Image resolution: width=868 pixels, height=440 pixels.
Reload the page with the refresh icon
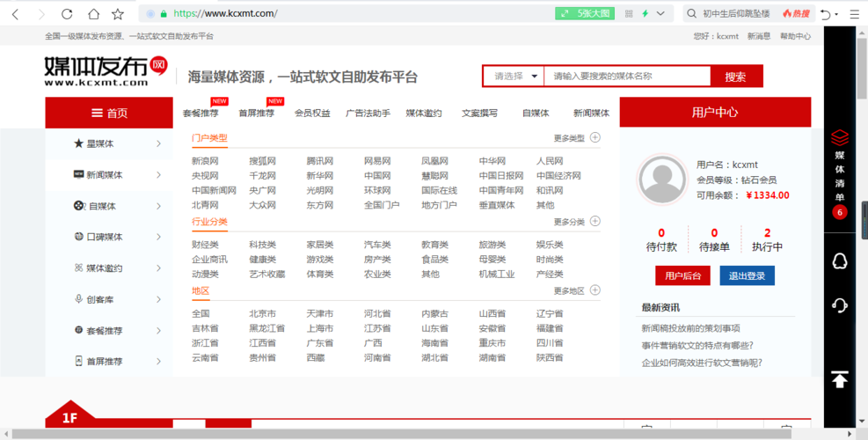click(x=67, y=14)
